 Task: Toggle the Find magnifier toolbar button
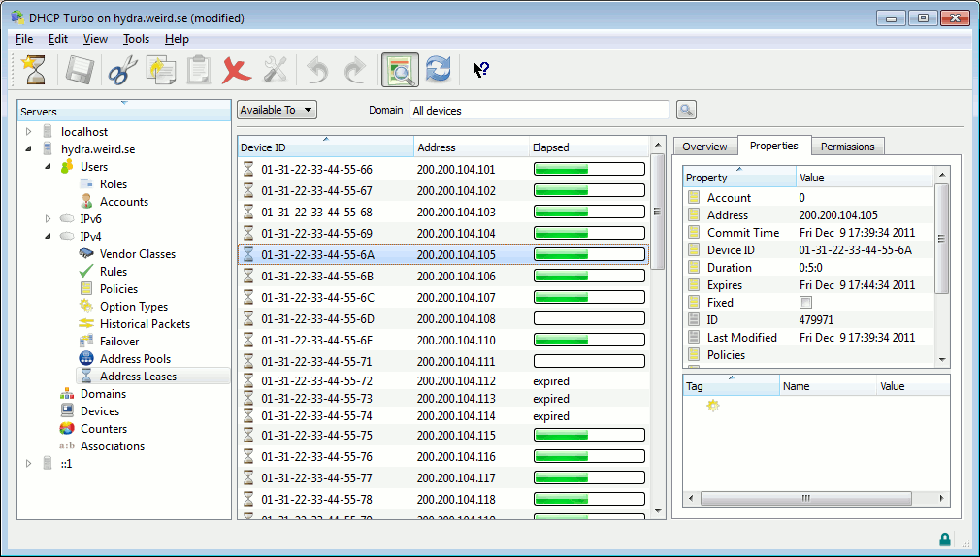400,70
